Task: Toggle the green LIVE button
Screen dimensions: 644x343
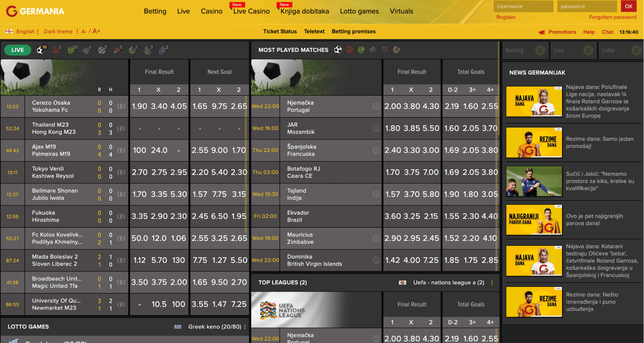Action: tap(18, 50)
